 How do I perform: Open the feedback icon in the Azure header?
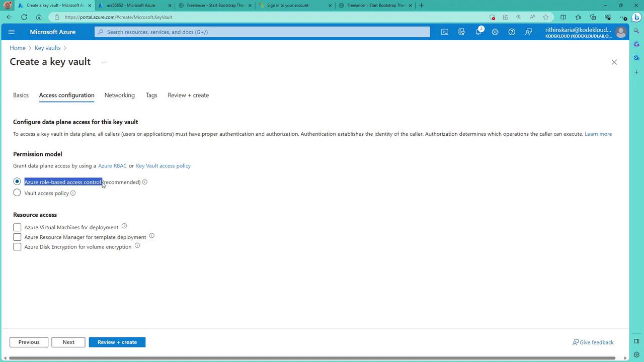[x=528, y=32]
